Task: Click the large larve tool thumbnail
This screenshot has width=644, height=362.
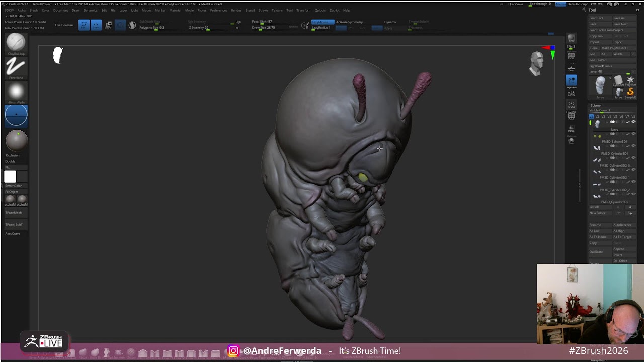Action: [600, 87]
